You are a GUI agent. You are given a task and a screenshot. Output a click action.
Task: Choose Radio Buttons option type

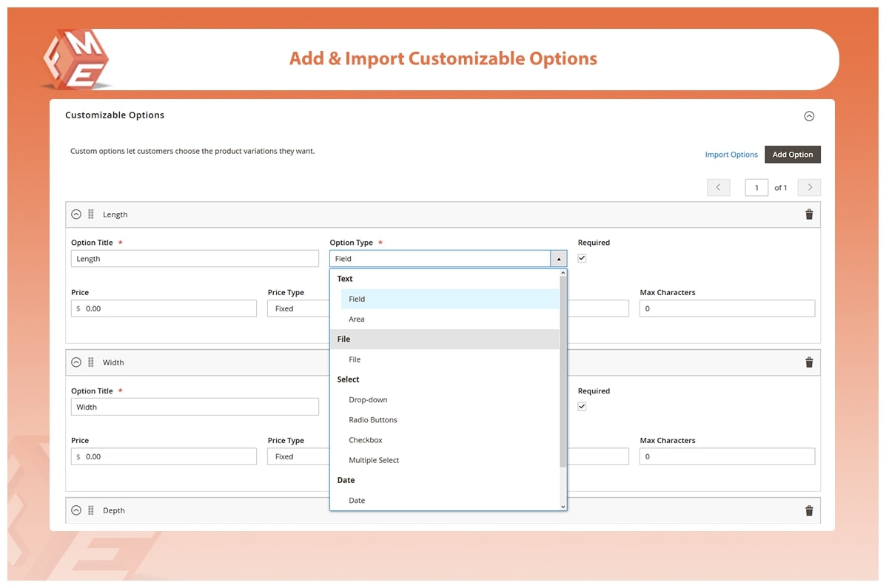(373, 420)
